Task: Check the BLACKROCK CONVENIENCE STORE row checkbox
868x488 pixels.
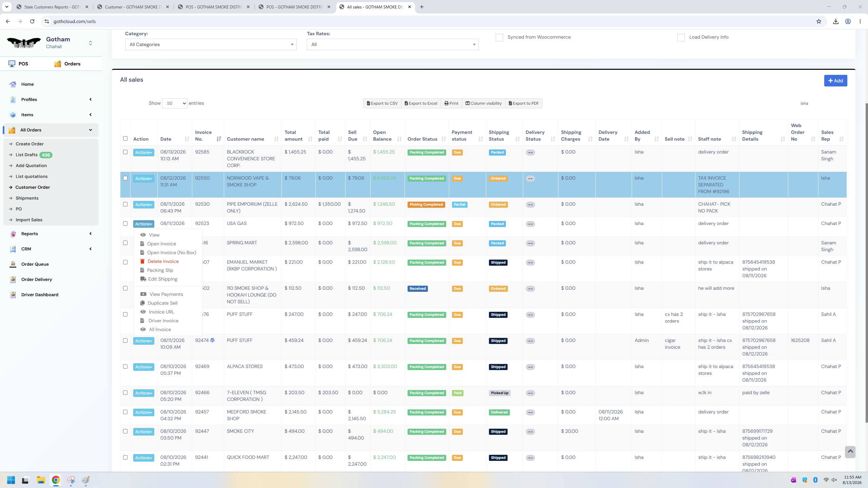Action: point(125,152)
